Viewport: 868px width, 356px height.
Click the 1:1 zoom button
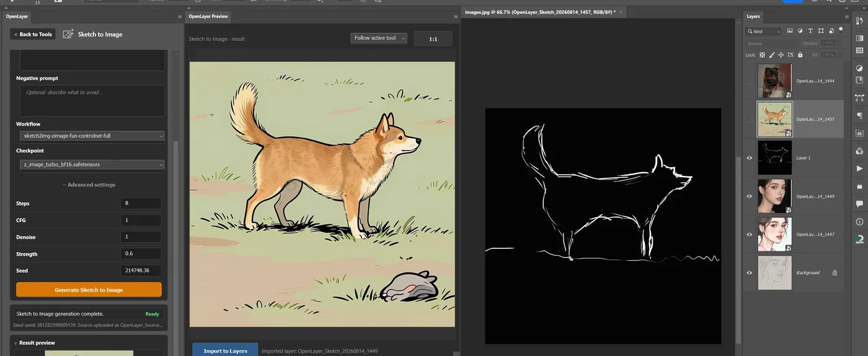pyautogui.click(x=433, y=38)
